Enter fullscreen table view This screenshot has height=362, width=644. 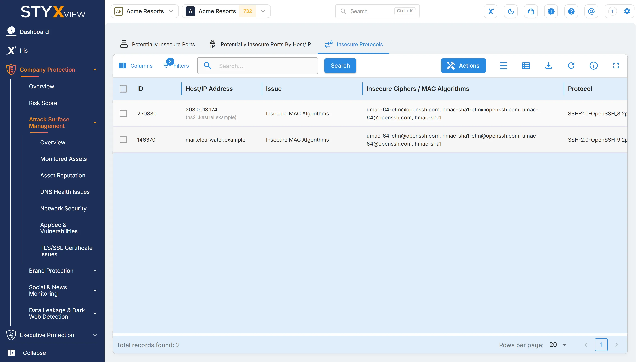(x=616, y=66)
